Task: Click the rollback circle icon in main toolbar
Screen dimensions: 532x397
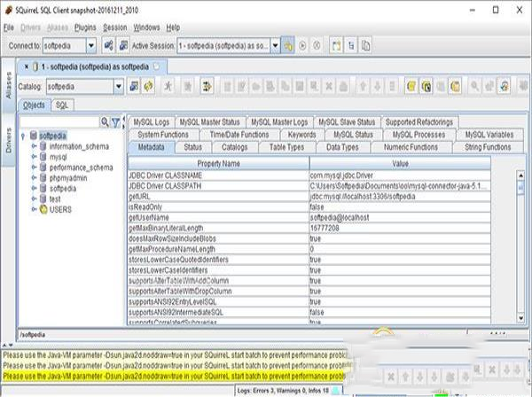Action: pyautogui.click(x=317, y=45)
